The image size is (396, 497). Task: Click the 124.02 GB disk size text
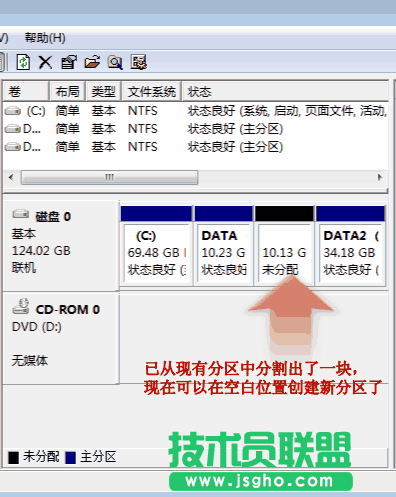click(41, 251)
